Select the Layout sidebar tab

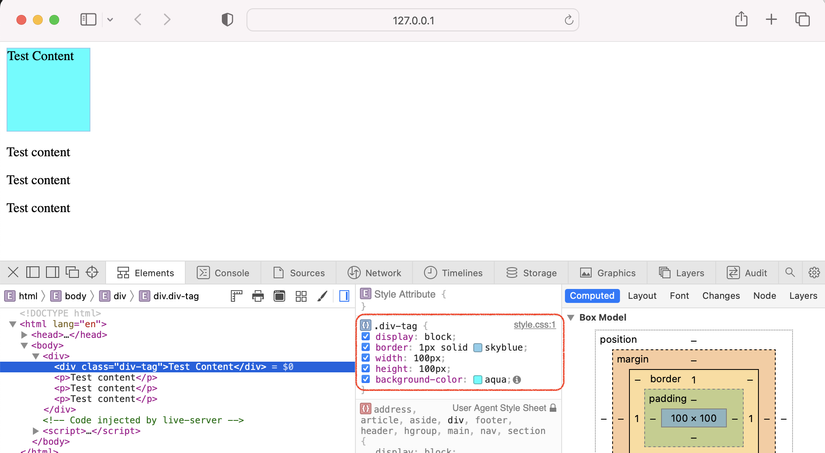coord(642,296)
